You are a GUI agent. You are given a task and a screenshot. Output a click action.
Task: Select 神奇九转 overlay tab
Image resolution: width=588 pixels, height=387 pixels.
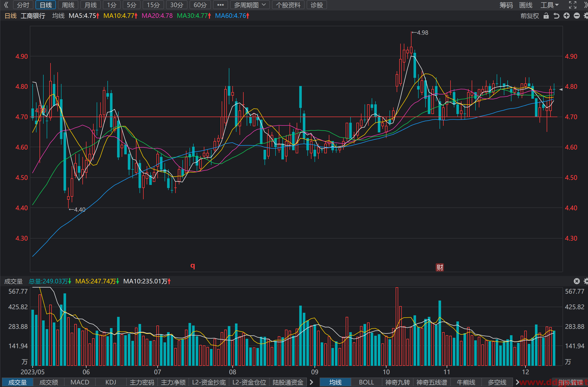click(x=398, y=382)
